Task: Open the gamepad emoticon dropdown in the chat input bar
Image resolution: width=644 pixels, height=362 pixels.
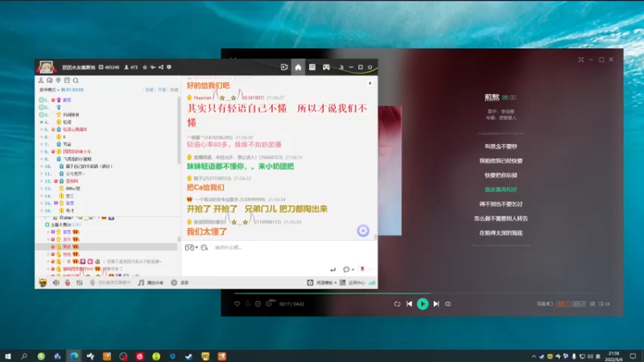Action: point(192,248)
